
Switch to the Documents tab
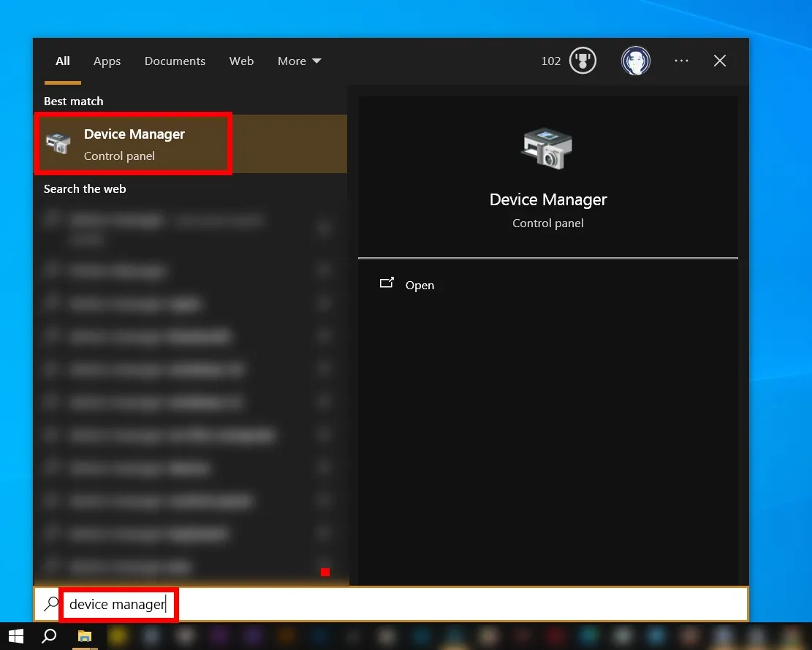tap(175, 61)
